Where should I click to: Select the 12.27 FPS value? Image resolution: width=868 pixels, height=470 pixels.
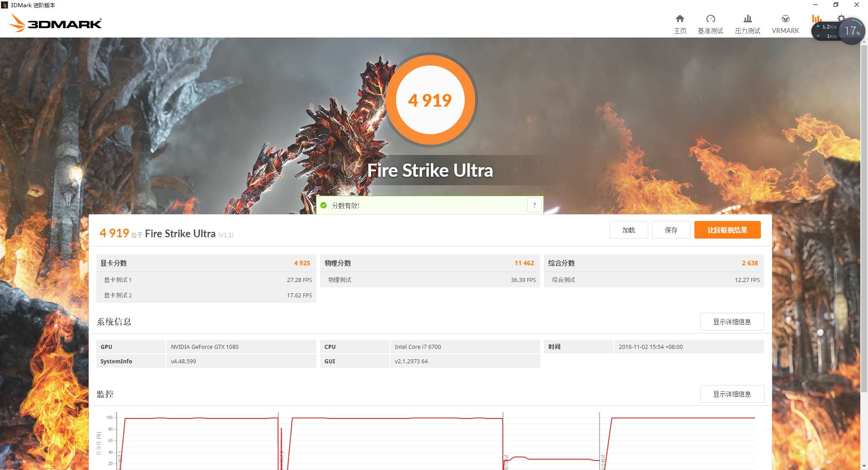click(x=747, y=280)
